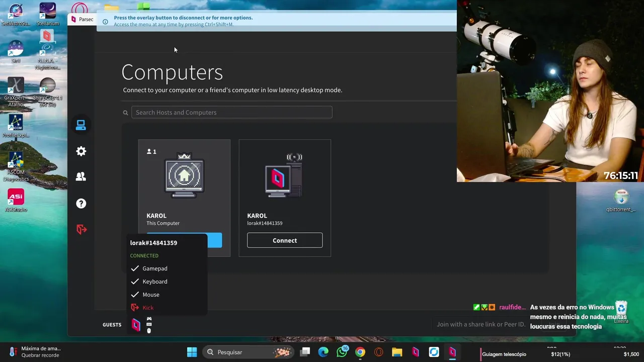Image resolution: width=644 pixels, height=362 pixels.
Task: Open WhatsApp from taskbar
Action: click(x=342, y=352)
